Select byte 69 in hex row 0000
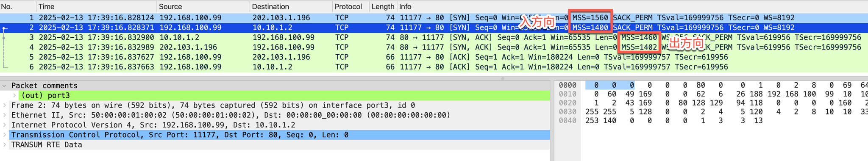 (x=847, y=85)
